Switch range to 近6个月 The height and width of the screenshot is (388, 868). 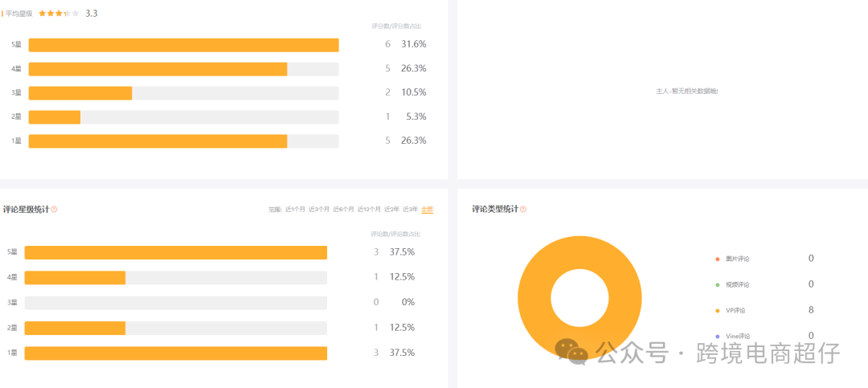pos(344,210)
